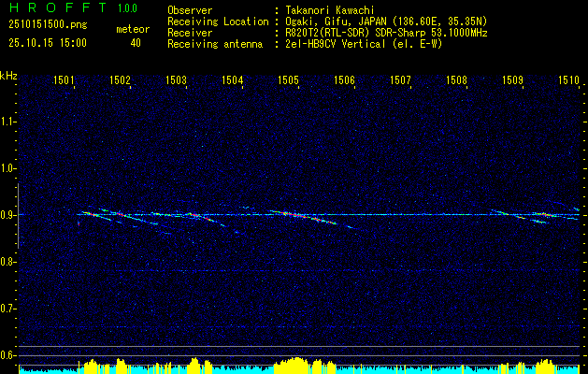The width and height of the screenshot is (588, 374).
Task: Click the 'Receiving Location' field label
Action: 218,22
